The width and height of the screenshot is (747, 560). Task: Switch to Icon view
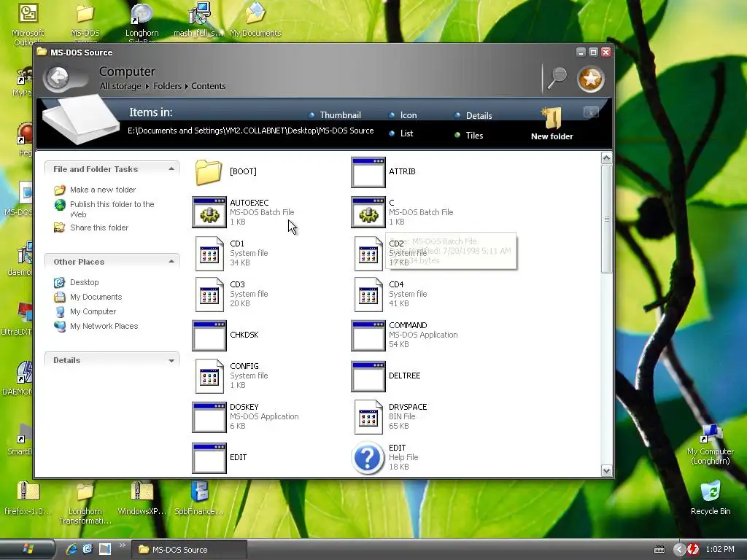[x=403, y=115]
